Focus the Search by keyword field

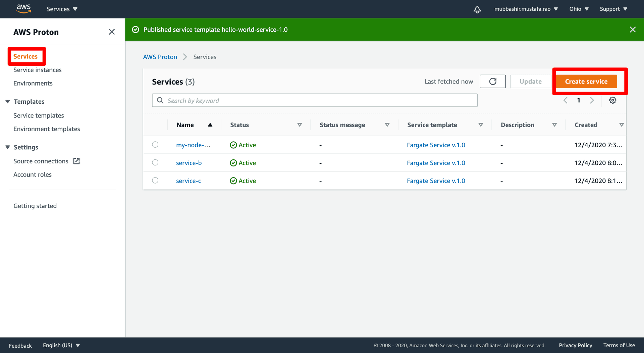click(315, 100)
